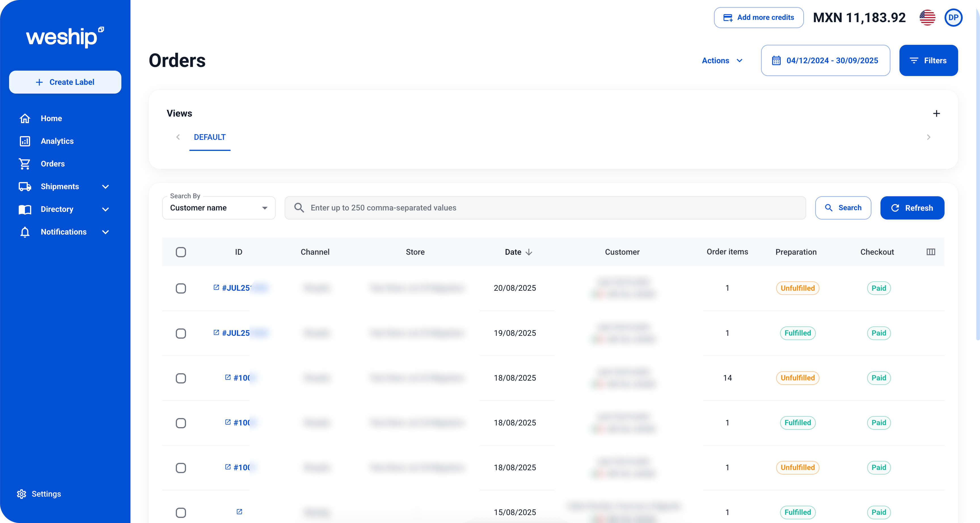The height and width of the screenshot is (523, 980).
Task: Click external link icon beside #JUL25 20/08/2025 order
Action: click(x=216, y=287)
